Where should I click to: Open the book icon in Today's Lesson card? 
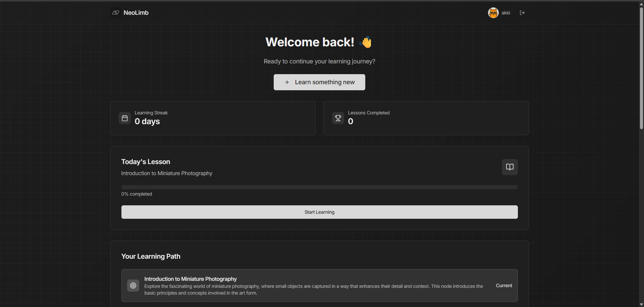coord(509,167)
